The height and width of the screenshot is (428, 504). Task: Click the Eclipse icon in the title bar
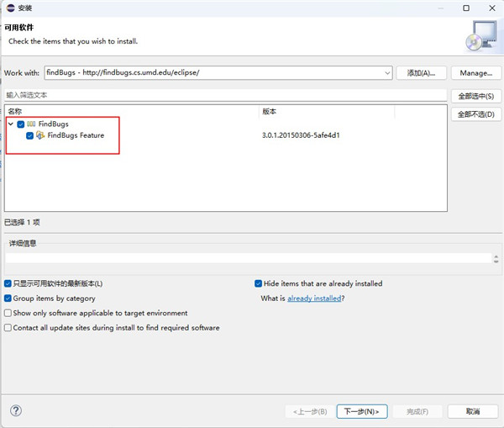11,8
